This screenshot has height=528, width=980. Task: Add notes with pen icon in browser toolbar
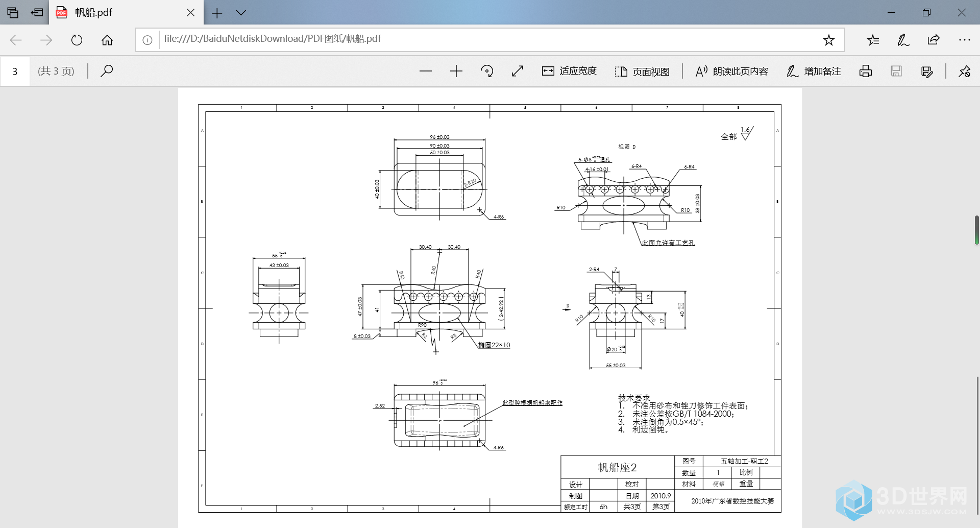(903, 40)
